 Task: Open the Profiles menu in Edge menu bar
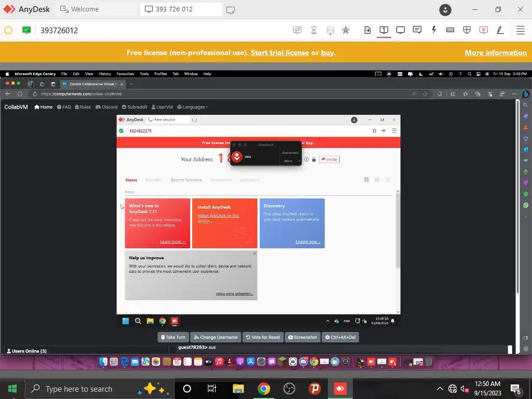pos(161,74)
